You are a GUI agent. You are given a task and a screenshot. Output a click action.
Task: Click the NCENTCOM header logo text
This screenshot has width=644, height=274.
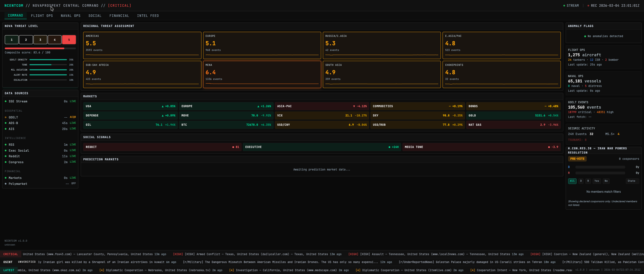(14, 6)
